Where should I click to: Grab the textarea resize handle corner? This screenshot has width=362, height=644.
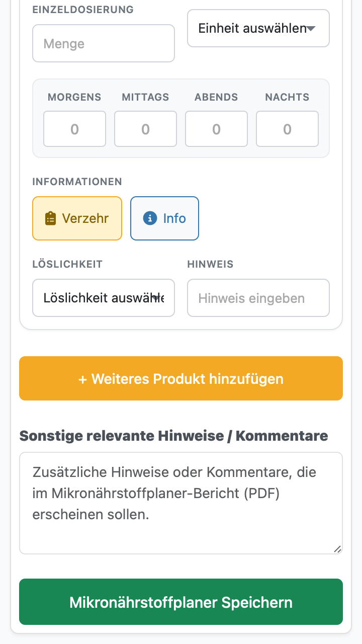(338, 549)
